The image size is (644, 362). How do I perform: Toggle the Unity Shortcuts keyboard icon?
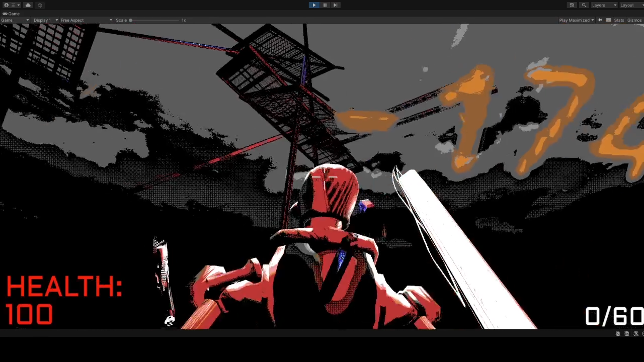click(608, 20)
